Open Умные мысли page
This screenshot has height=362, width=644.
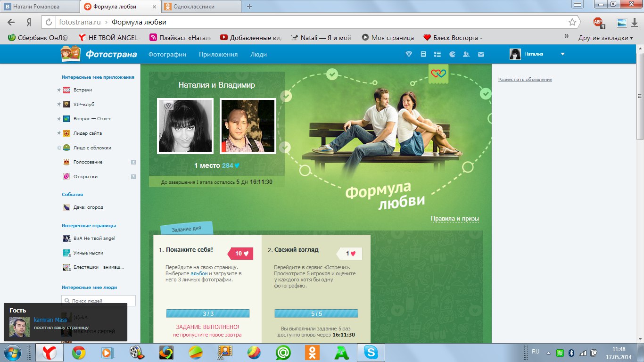point(83,253)
